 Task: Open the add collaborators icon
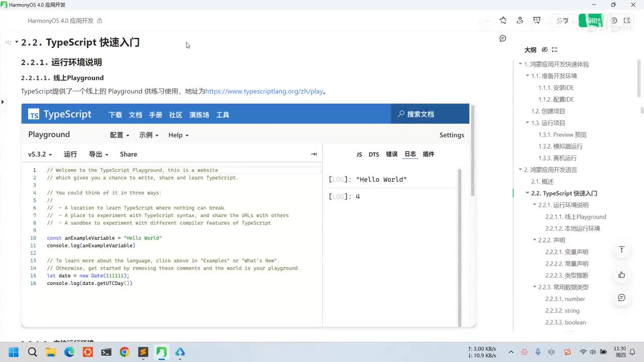tap(520, 21)
